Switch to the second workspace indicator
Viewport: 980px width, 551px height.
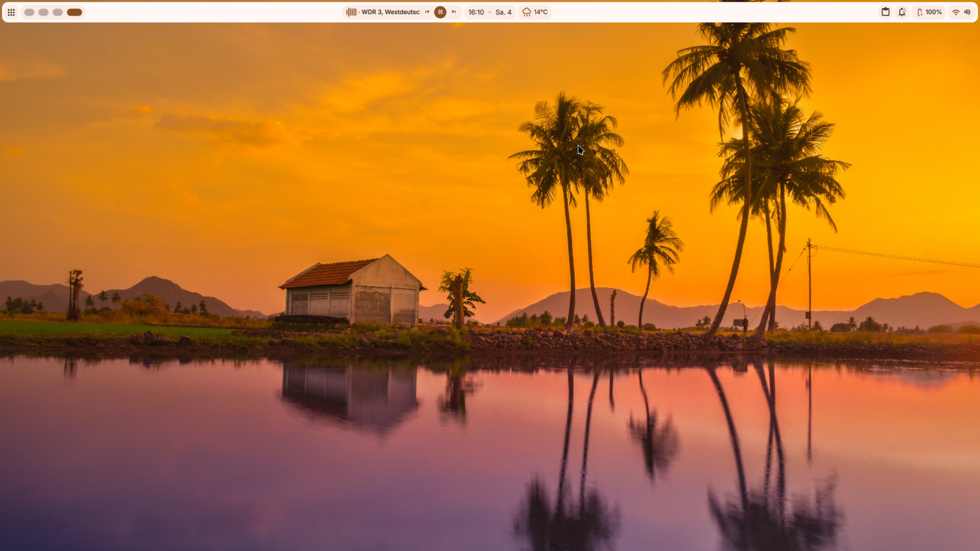coord(43,12)
